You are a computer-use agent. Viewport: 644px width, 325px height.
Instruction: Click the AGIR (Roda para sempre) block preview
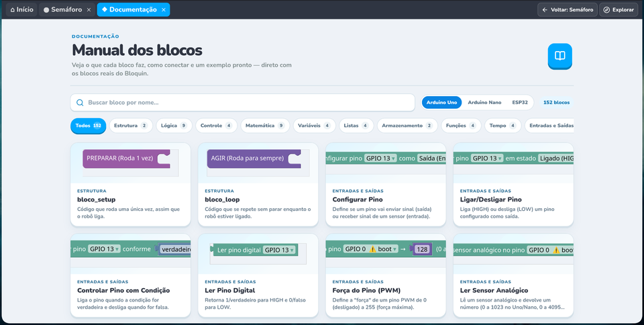(x=254, y=158)
